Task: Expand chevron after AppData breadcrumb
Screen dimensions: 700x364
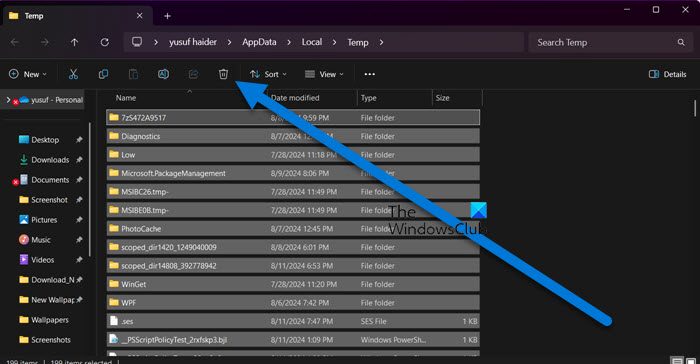Action: [289, 42]
